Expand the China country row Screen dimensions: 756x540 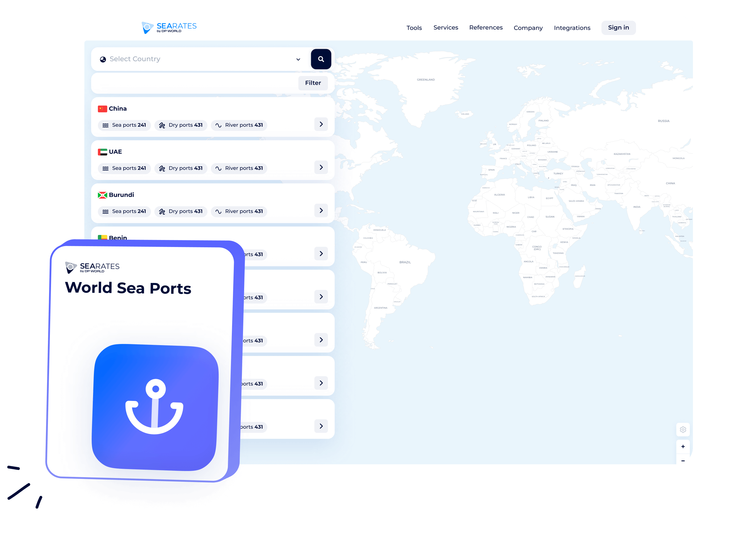pyautogui.click(x=321, y=124)
